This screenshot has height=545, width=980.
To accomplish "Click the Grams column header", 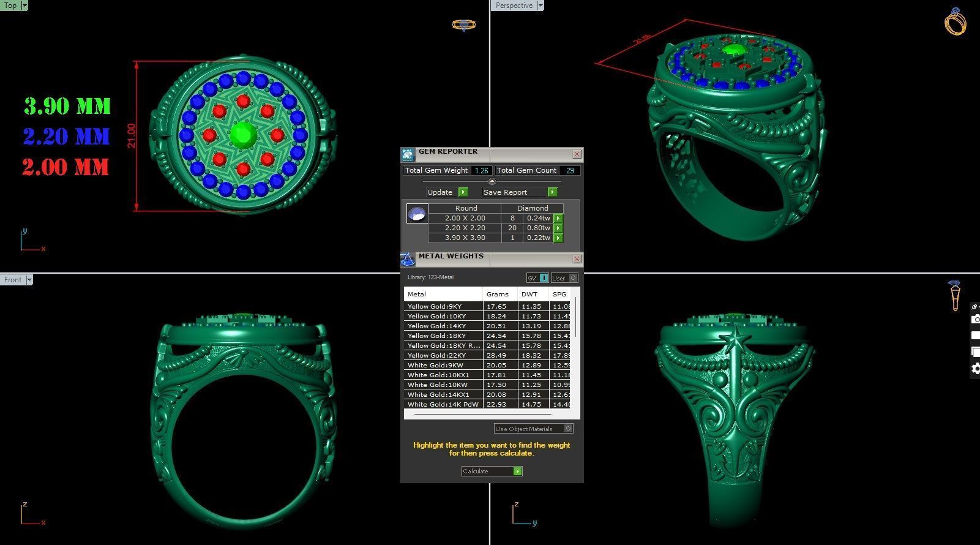I will pos(500,294).
